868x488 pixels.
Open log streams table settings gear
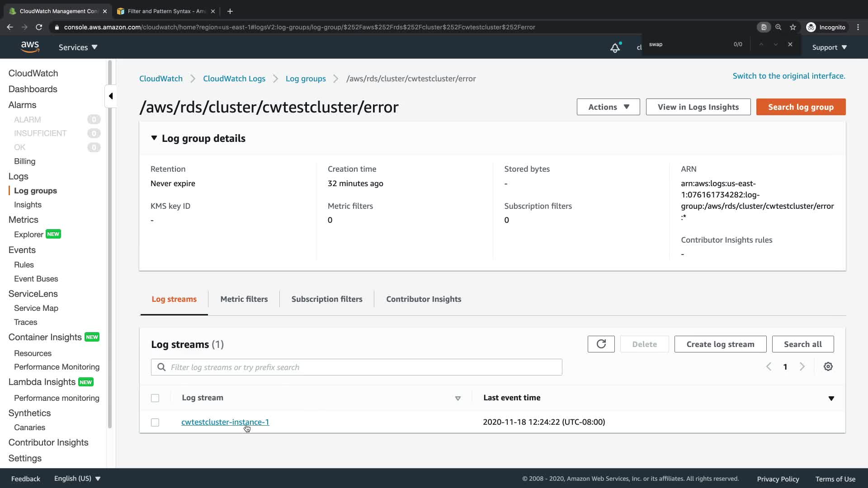pos(828,367)
